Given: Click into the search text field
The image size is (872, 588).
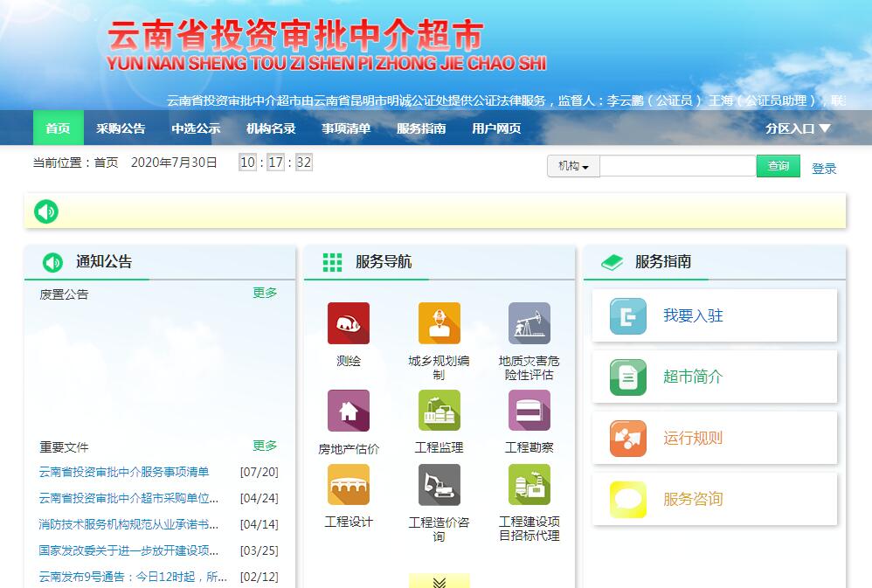Looking at the screenshot, I should pos(678,166).
